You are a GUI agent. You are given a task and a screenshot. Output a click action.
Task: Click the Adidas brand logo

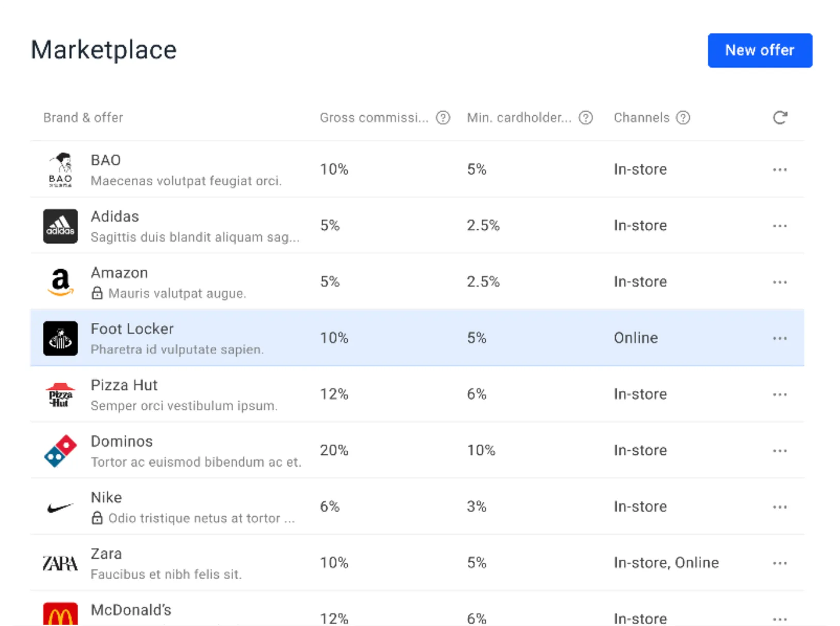tap(61, 226)
